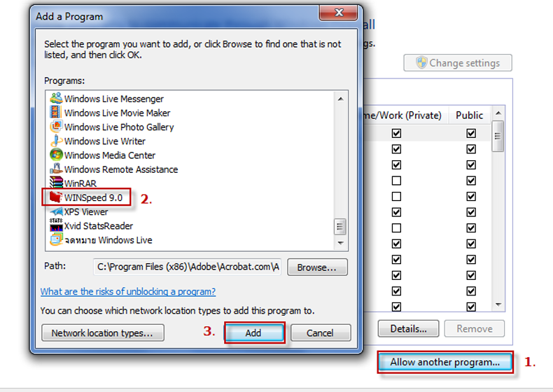Click the Windows Live Photo Gallery icon
Screen dimensions: 553x392
coord(56,127)
